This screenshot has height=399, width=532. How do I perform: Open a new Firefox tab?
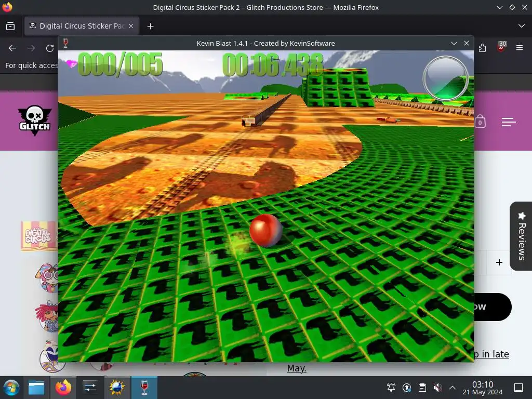[x=150, y=26]
